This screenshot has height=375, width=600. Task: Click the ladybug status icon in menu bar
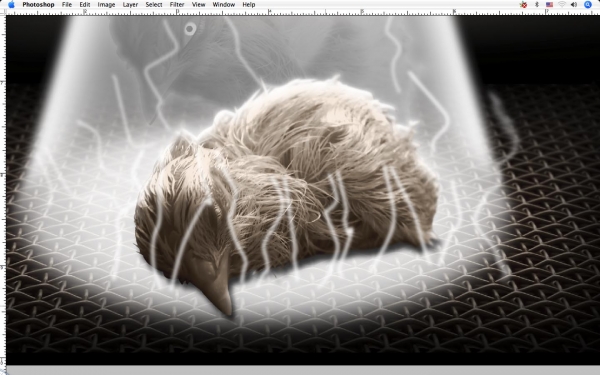[523, 5]
